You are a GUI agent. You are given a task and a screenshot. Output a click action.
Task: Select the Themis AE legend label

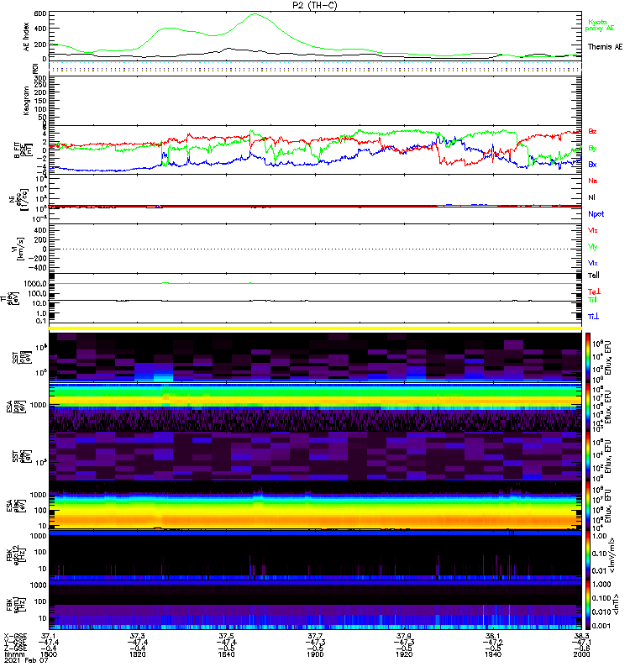click(x=605, y=47)
